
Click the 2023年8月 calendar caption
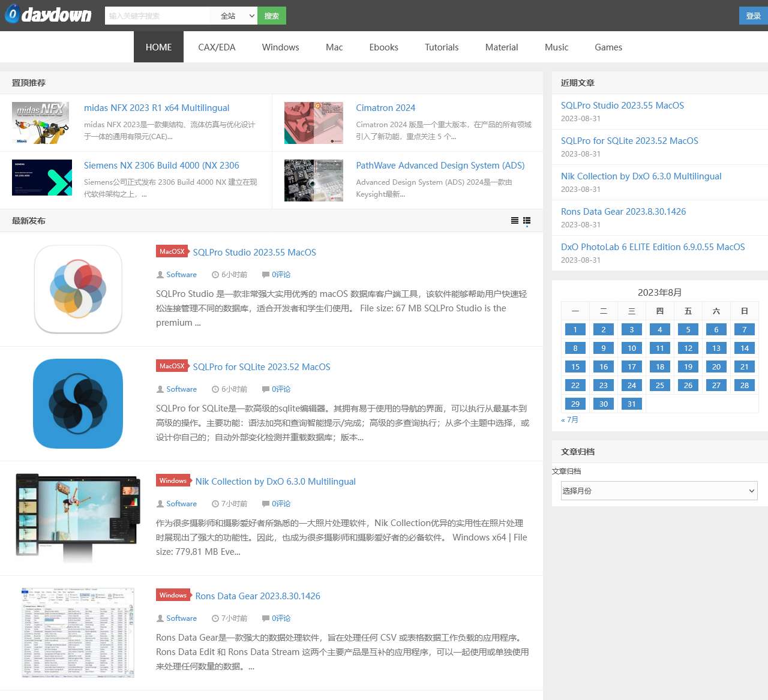tap(659, 293)
